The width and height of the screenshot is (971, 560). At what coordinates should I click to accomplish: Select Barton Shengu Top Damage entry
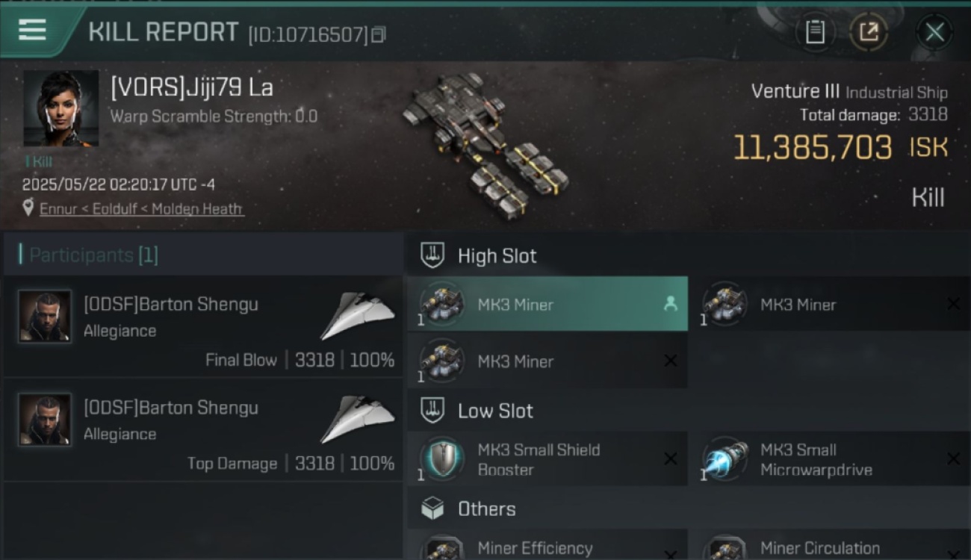(x=203, y=429)
